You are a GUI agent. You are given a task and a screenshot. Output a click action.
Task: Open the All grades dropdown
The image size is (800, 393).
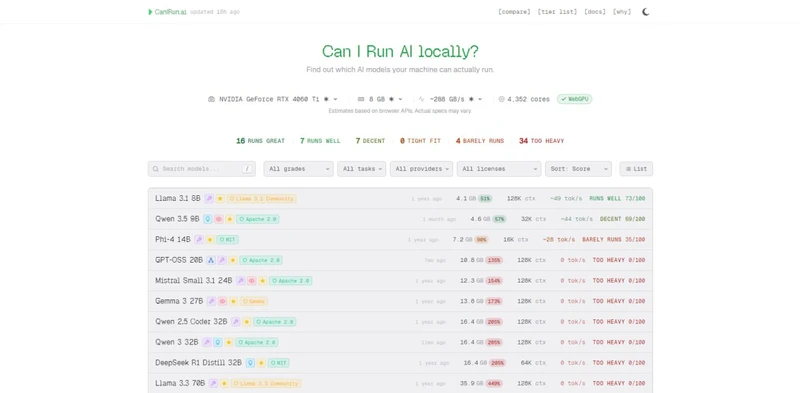click(x=298, y=169)
